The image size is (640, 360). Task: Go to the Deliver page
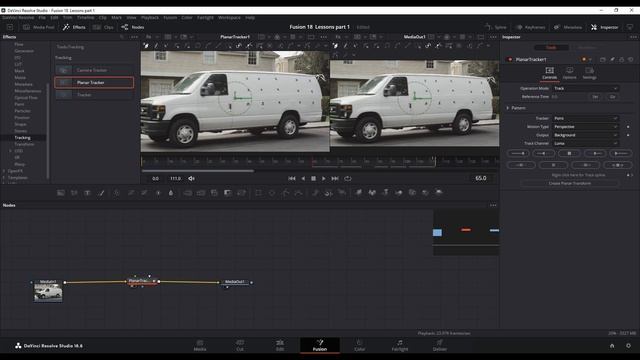tap(440, 345)
